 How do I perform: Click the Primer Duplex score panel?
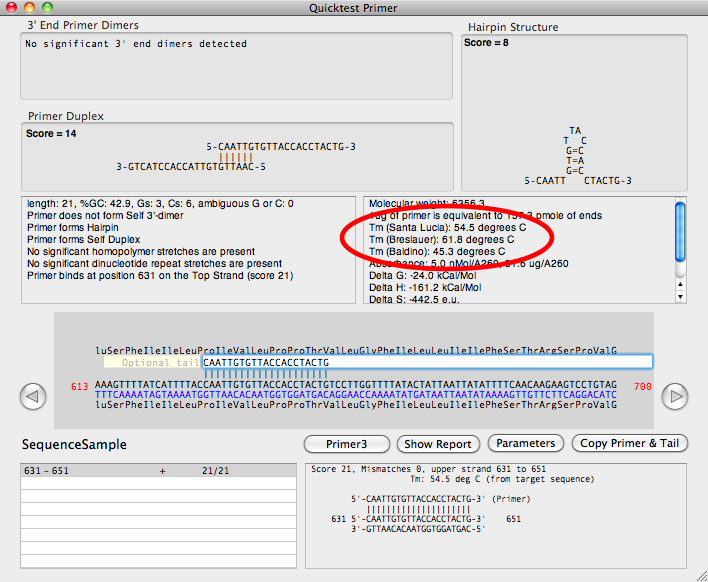coord(237,155)
